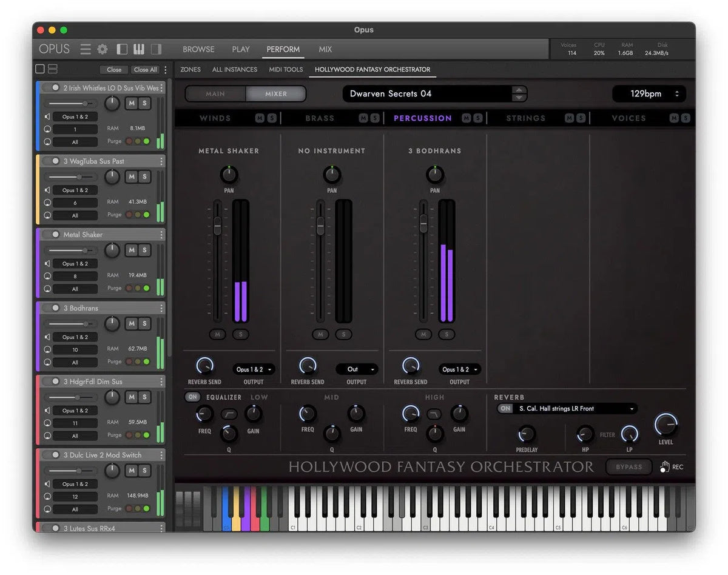
Task: Click the high-band EQ filter shape icon
Action: coord(434,414)
